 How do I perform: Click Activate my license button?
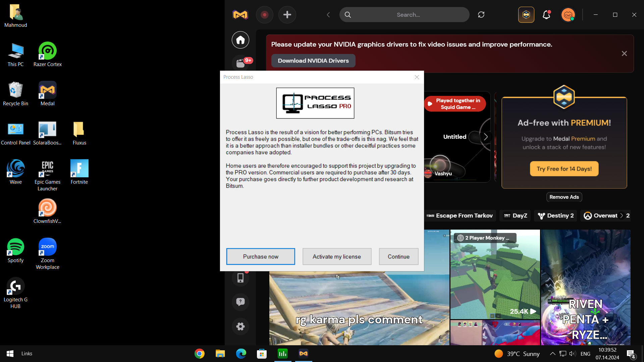[337, 256]
